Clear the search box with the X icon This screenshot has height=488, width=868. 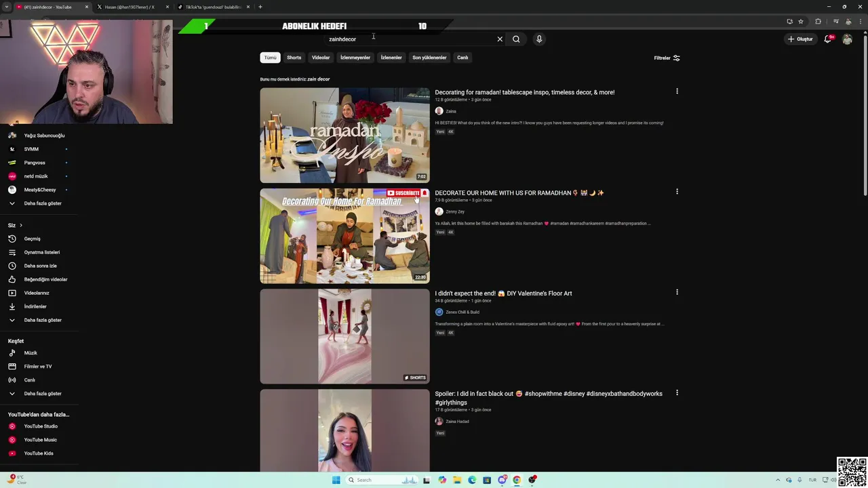pos(500,39)
